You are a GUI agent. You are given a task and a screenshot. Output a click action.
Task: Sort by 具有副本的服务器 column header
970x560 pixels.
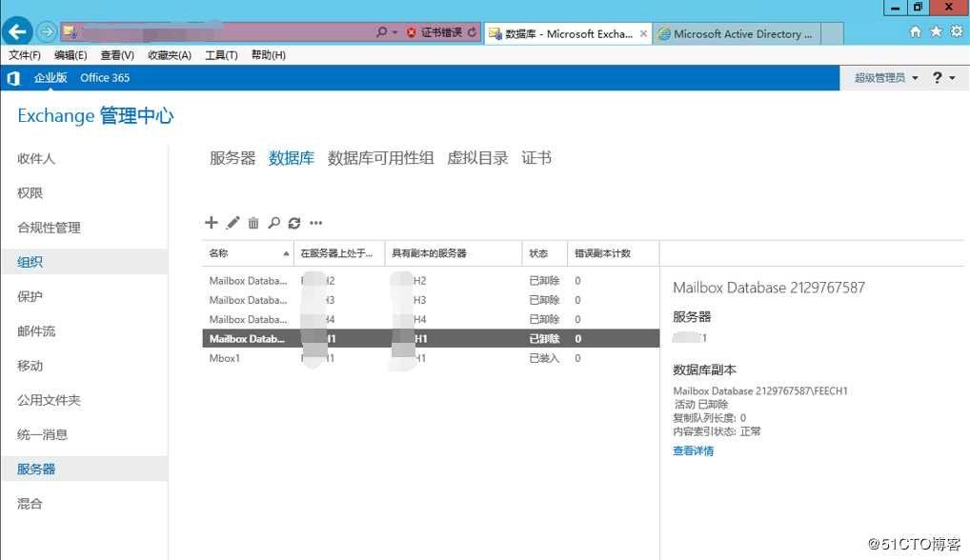pos(454,253)
